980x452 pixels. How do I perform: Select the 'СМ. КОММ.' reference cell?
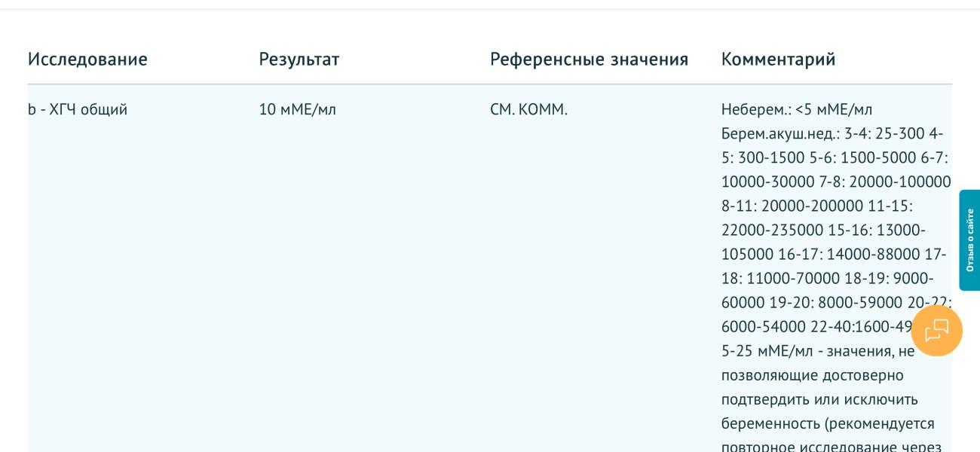(x=528, y=110)
